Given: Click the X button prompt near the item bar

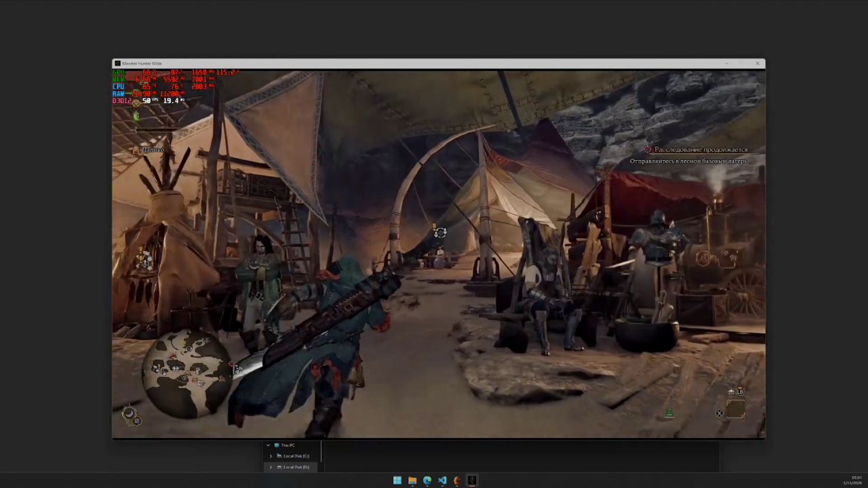Looking at the screenshot, I should (x=719, y=413).
